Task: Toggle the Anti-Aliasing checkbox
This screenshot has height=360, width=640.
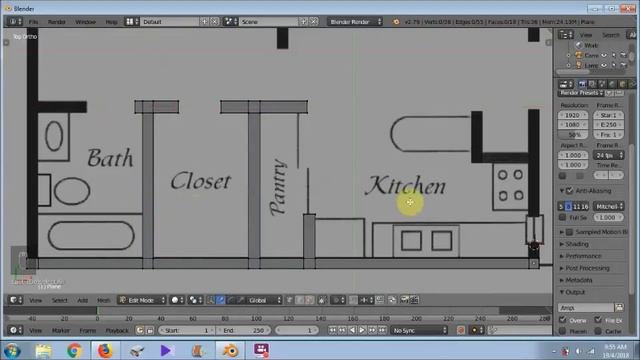Action: 570,191
